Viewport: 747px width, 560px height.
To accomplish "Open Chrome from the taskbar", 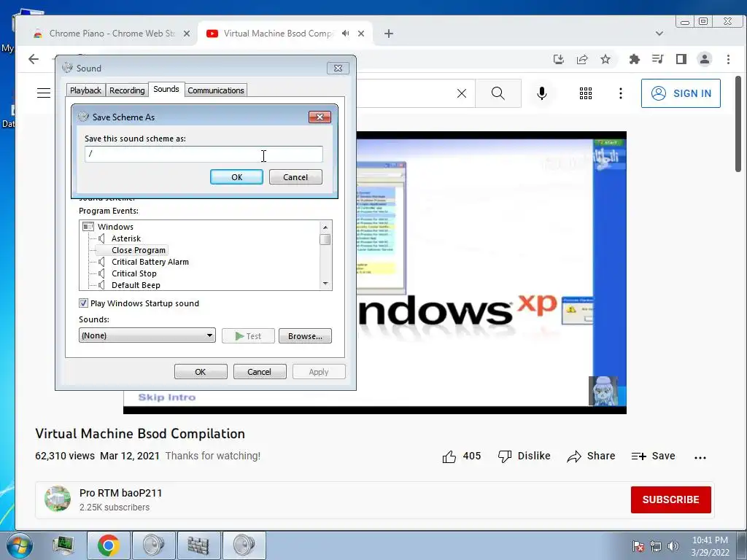I will (109, 545).
